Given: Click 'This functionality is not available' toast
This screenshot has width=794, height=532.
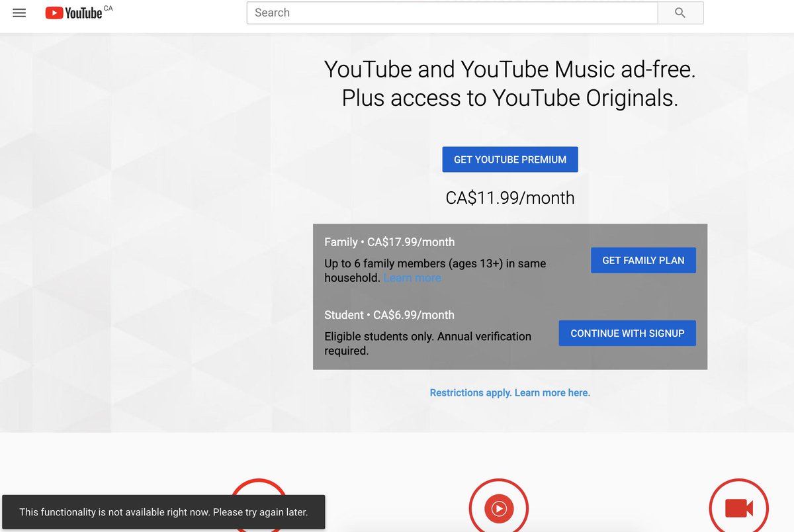Looking at the screenshot, I should click(x=163, y=511).
